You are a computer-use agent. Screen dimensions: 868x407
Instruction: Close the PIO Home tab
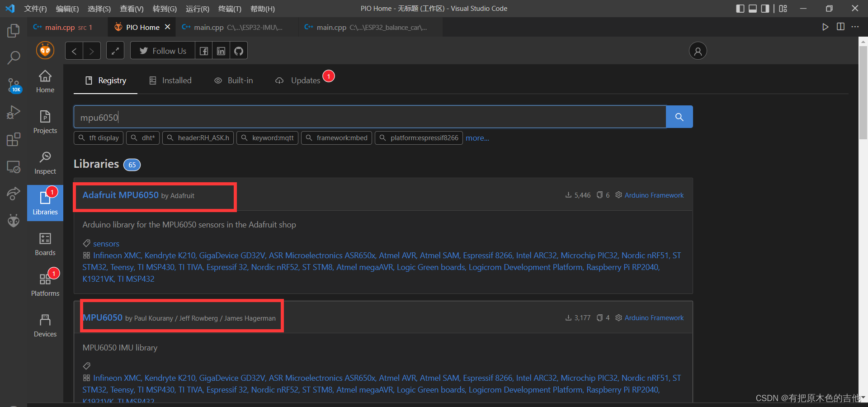[x=167, y=27]
